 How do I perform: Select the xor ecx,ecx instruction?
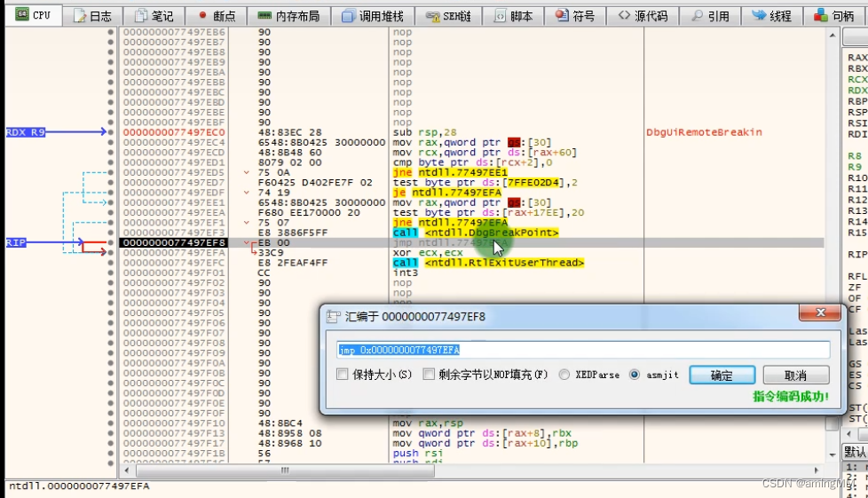click(x=428, y=253)
